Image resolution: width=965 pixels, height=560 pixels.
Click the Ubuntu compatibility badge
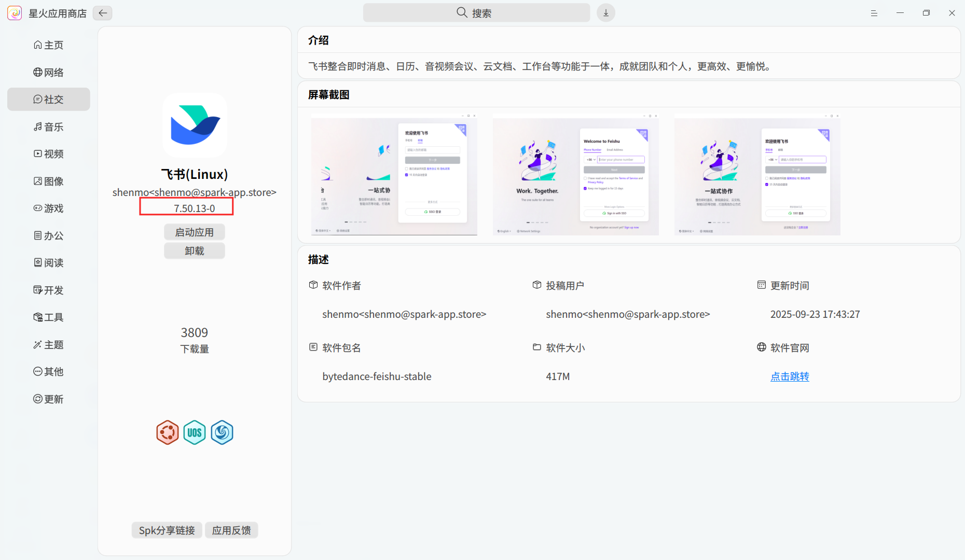[168, 432]
